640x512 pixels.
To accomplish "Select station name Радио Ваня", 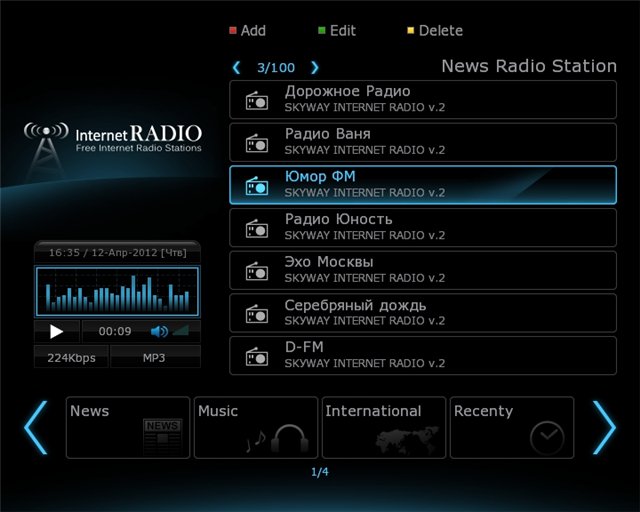I will pyautogui.click(x=328, y=134).
